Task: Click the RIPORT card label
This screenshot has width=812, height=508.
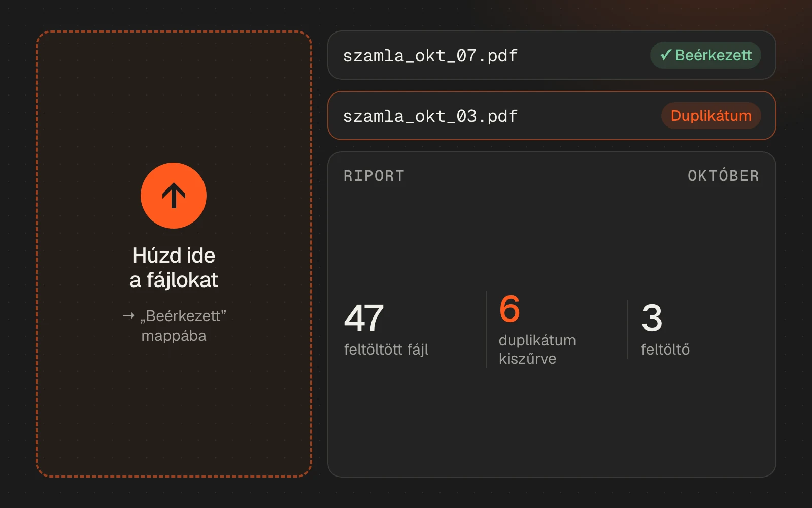Action: [x=374, y=176]
